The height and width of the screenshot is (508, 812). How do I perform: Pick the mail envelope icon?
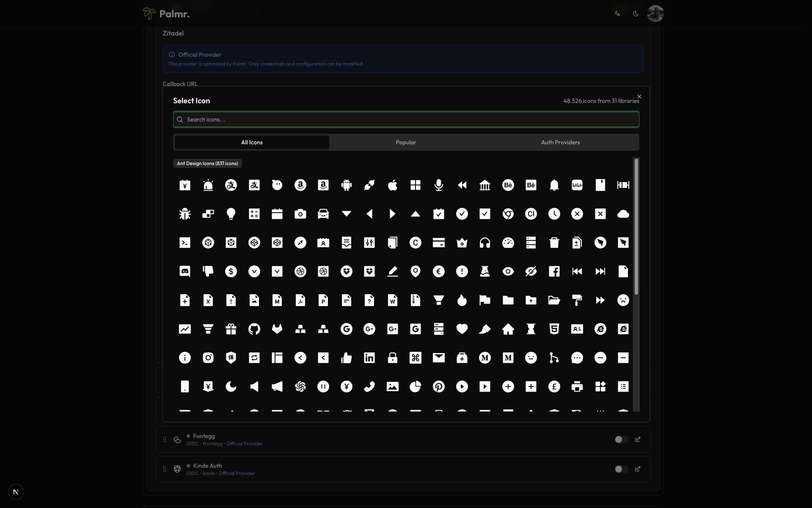click(438, 358)
